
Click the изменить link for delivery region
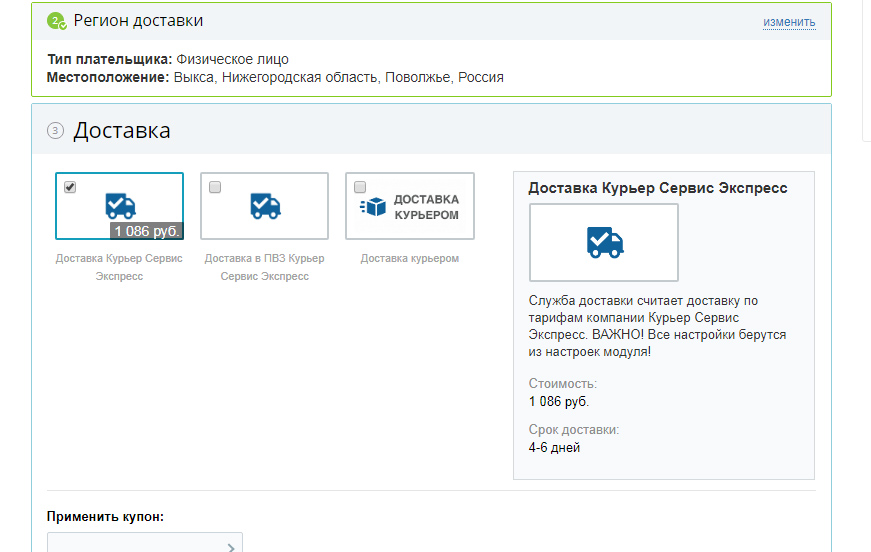point(789,22)
